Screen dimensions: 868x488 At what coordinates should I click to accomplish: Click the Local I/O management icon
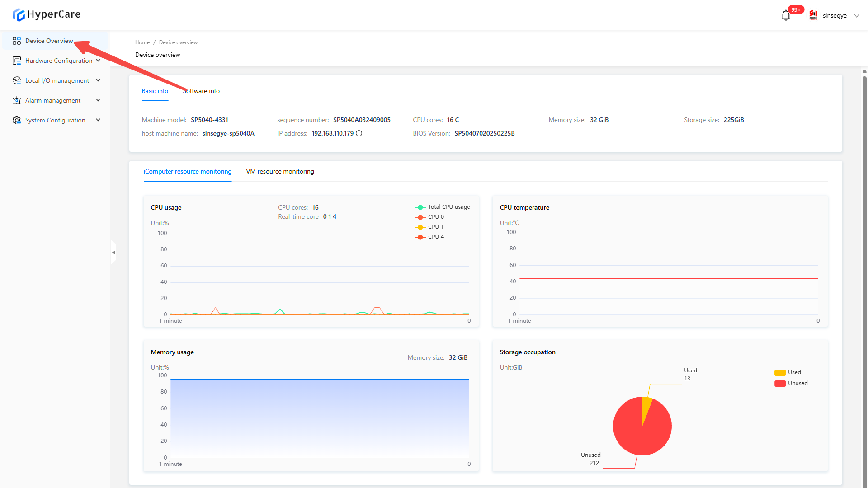coord(17,80)
